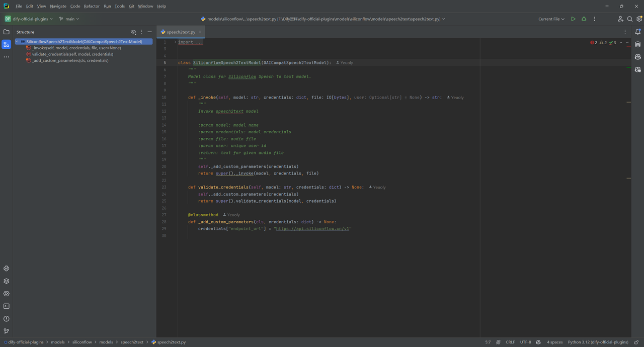Toggle the Structure view eye options
The image size is (644, 347).
(x=133, y=32)
